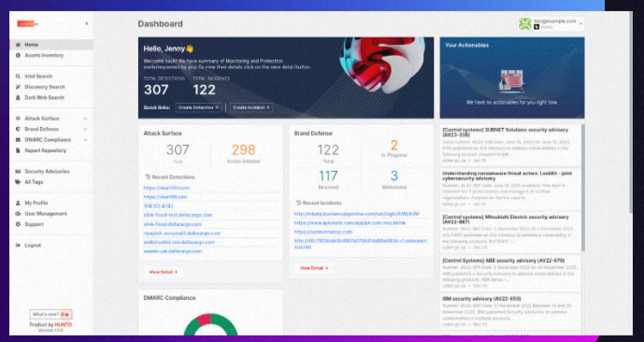Image resolution: width=644 pixels, height=342 pixels.
Task: Select My Profile in the sidebar
Action: click(36, 203)
